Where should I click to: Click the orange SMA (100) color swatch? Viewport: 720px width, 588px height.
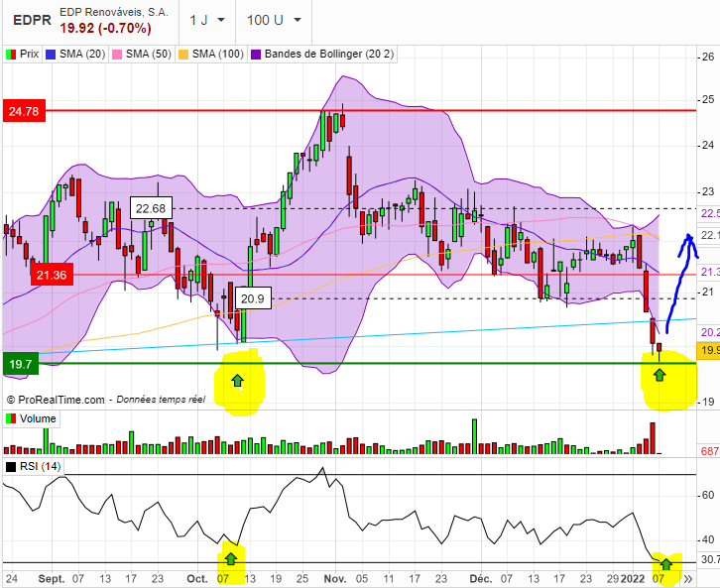[183, 55]
